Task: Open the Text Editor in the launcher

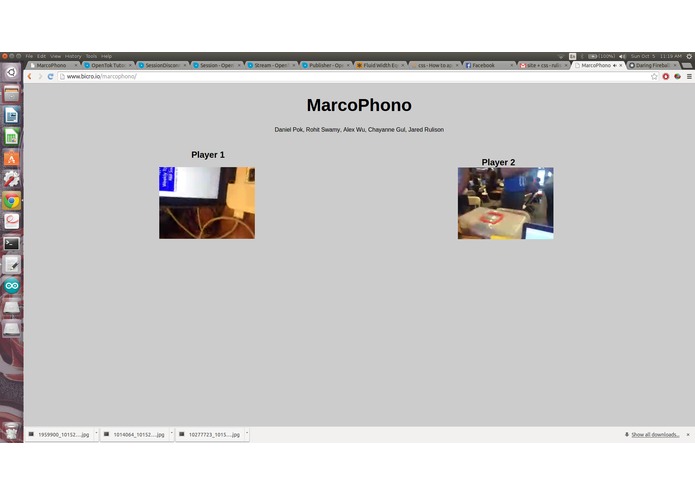Action: click(x=12, y=265)
